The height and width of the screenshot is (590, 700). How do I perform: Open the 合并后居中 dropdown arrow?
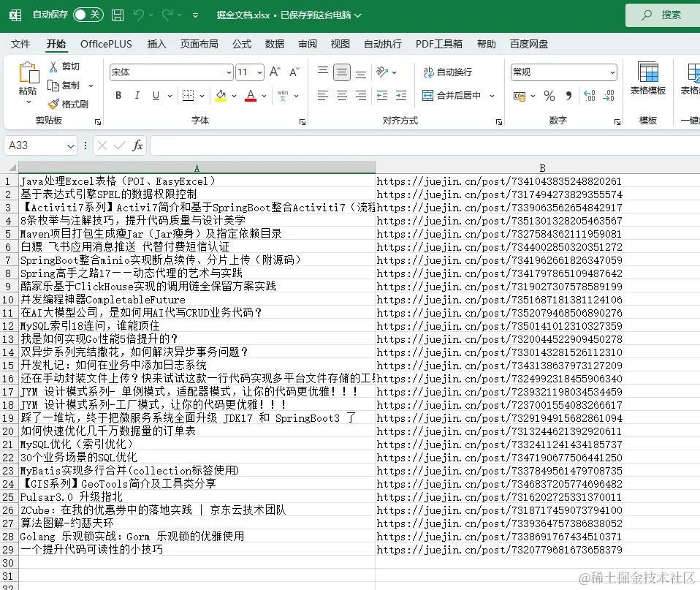point(492,96)
